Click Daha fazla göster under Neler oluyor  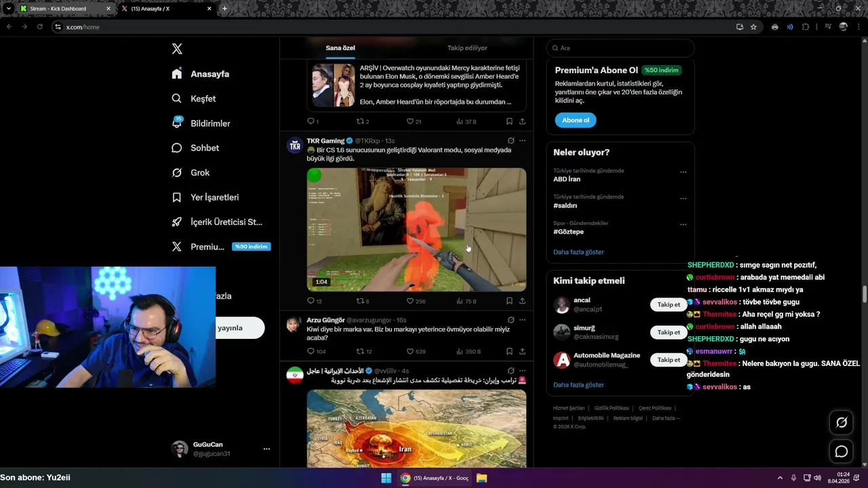point(578,252)
